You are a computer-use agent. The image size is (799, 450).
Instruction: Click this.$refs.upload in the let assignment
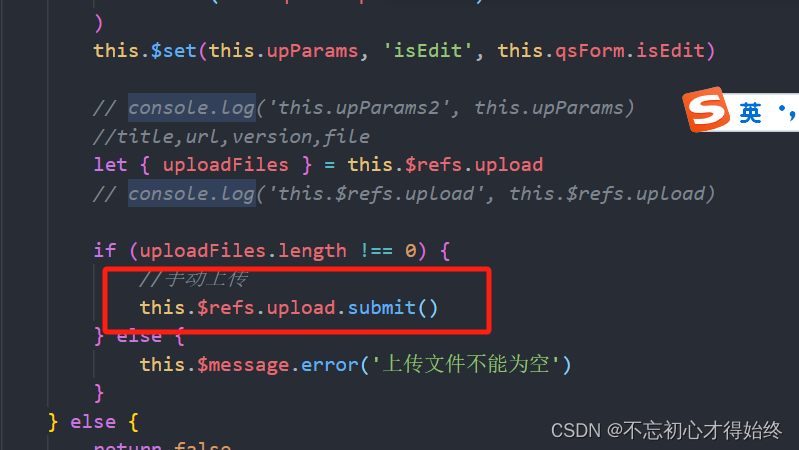[x=445, y=165]
